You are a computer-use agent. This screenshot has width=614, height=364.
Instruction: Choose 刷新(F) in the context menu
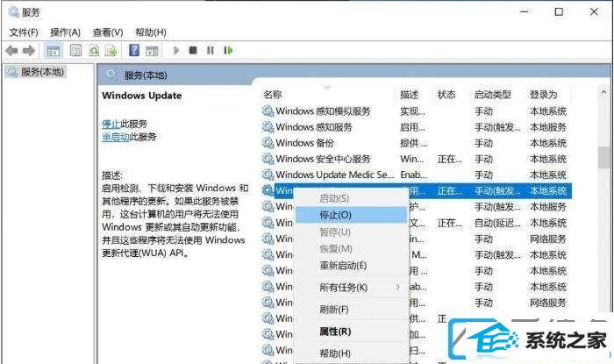point(351,310)
